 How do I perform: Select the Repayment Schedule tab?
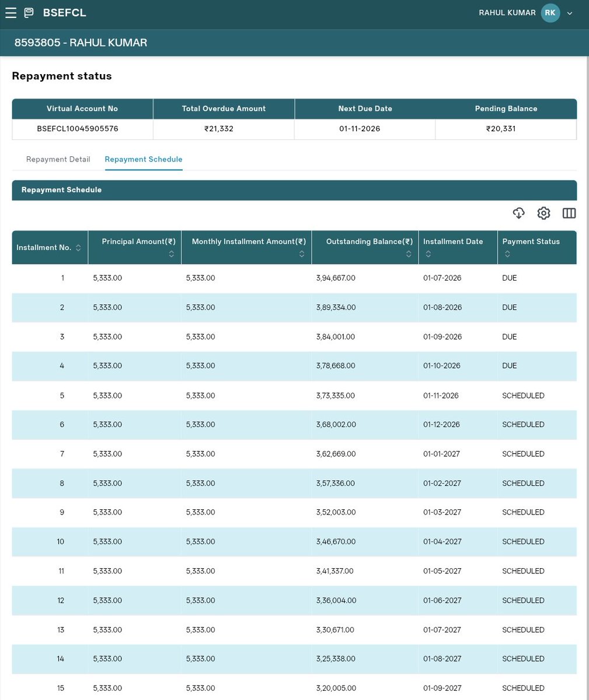(144, 159)
